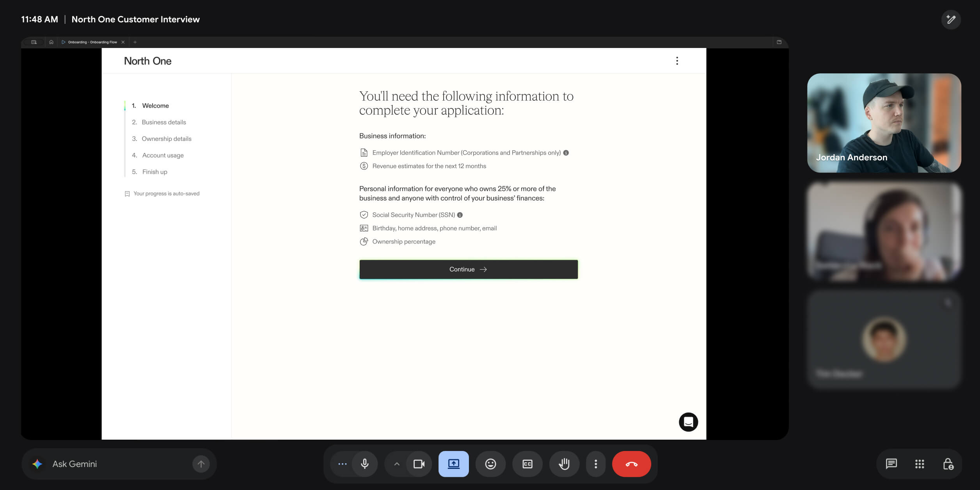Screen dimensions: 980x490
Task: Click the North One logo
Action: (x=147, y=61)
